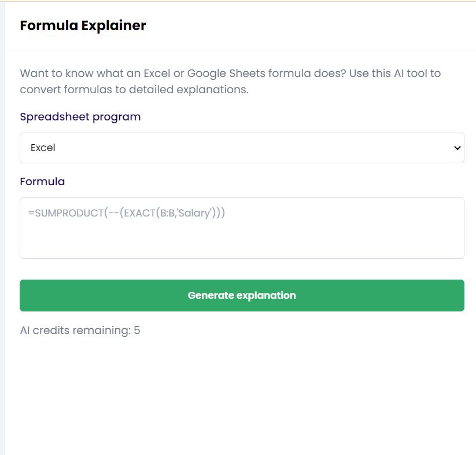Image resolution: width=476 pixels, height=455 pixels.
Task: Click the tool description paragraph
Action: (230, 81)
